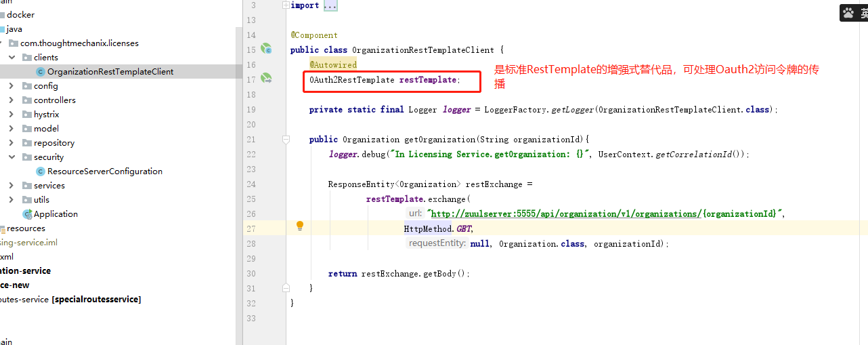Screen dimensions: 868x345
Task: Click the autowired dependency gutter icon on line 17
Action: [x=266, y=79]
